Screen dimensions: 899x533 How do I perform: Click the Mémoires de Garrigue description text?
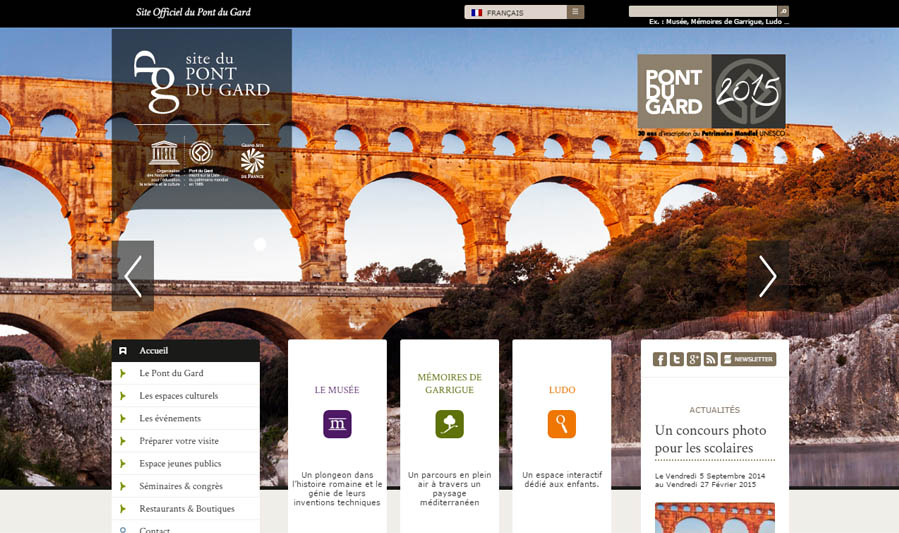click(x=450, y=489)
